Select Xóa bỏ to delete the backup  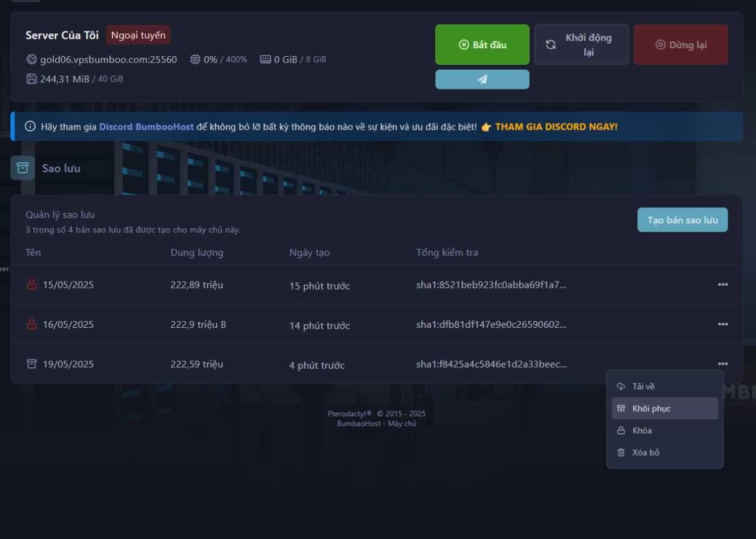[x=645, y=452]
